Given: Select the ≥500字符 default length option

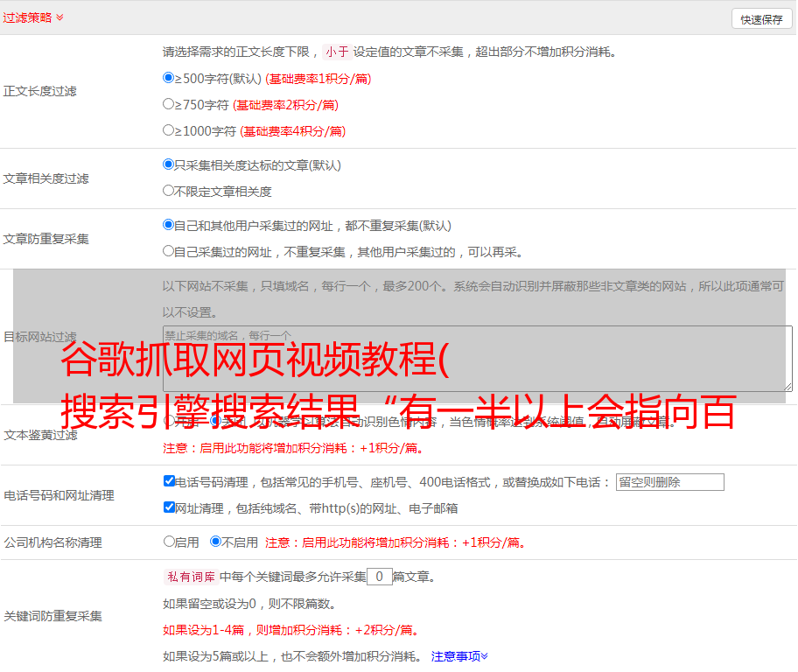Looking at the screenshot, I should [x=169, y=78].
